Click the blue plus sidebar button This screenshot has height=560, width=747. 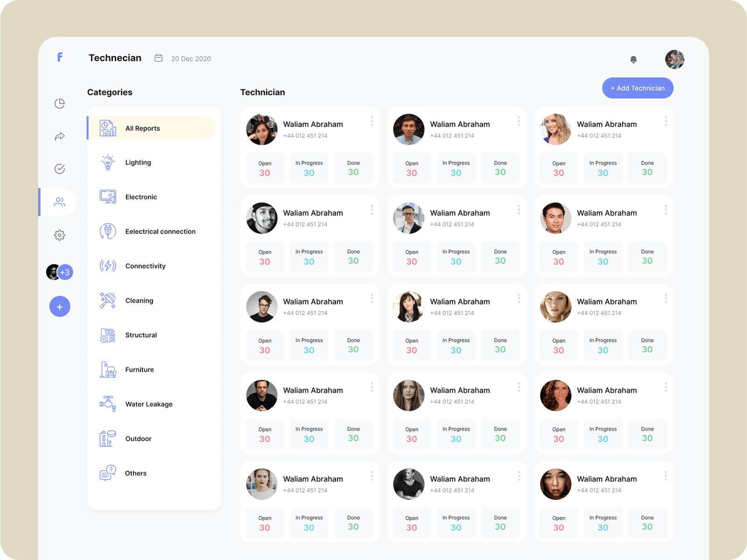[60, 307]
